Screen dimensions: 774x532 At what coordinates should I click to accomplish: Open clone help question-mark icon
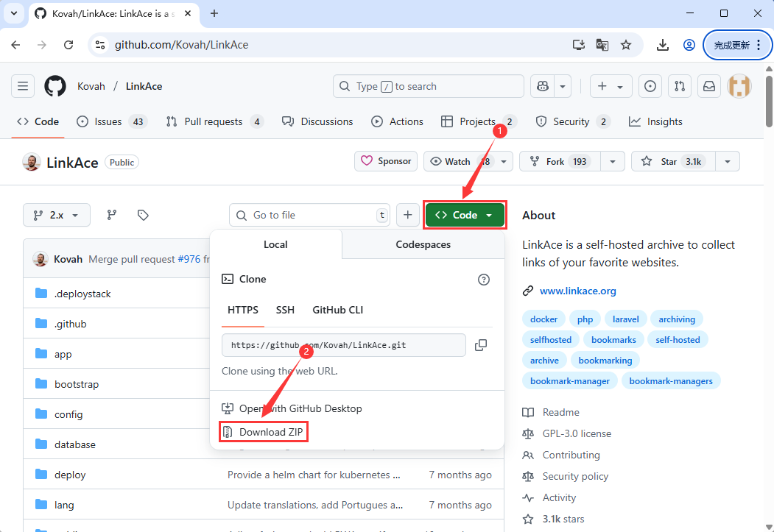484,280
